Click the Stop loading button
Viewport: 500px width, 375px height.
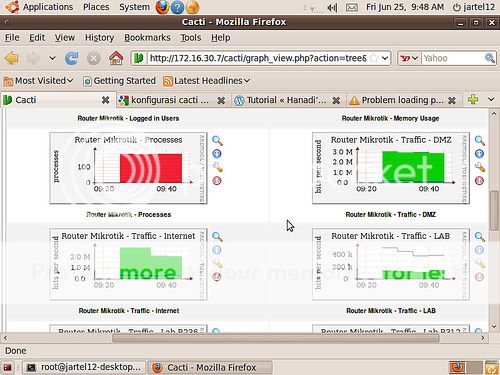(94, 59)
